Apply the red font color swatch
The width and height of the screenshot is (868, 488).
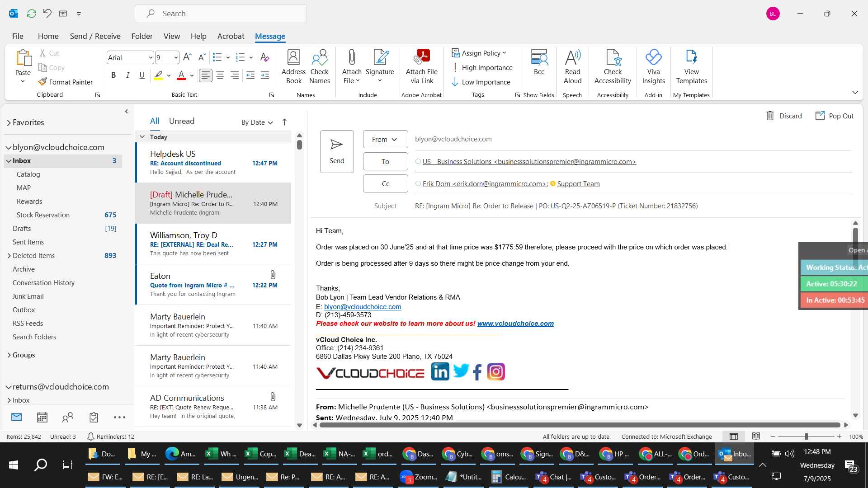pyautogui.click(x=181, y=75)
